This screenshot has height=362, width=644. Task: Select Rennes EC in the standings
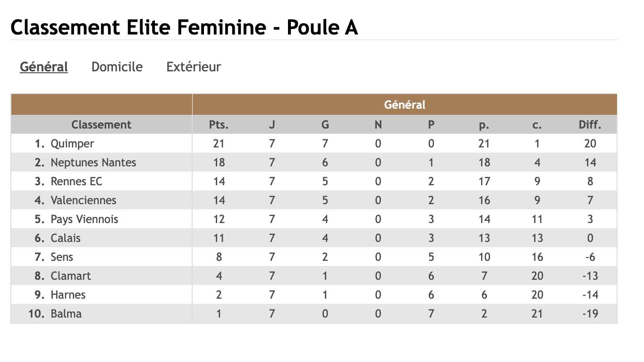76,181
